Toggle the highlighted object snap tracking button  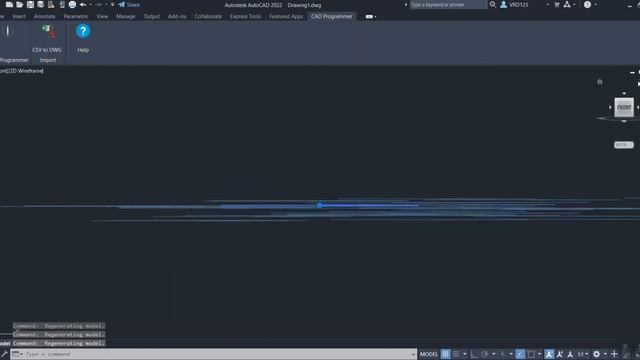(520, 354)
